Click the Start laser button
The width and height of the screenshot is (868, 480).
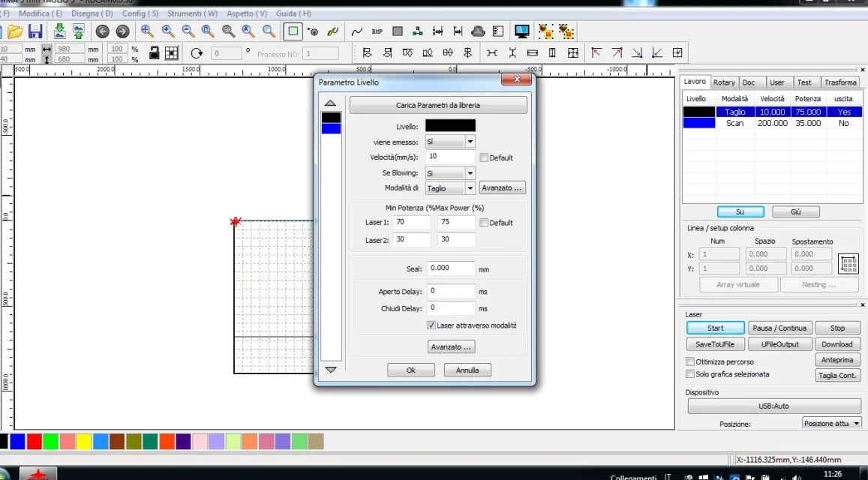click(715, 328)
